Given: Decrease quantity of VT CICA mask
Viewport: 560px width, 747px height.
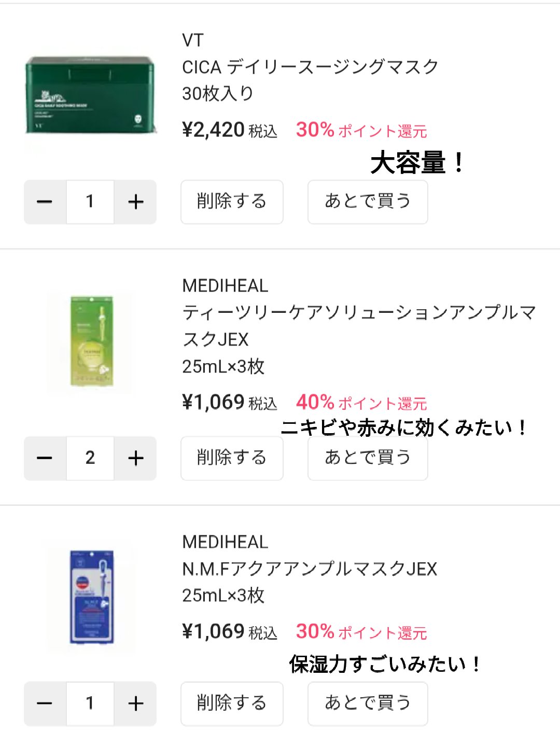Looking at the screenshot, I should pyautogui.click(x=45, y=202).
